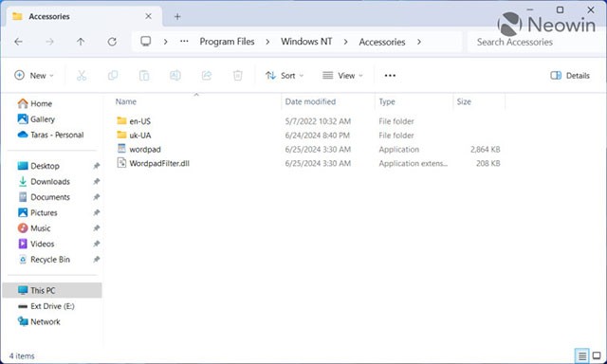Viewport: 607px width, 364px height.
Task: Open the View dropdown
Action: [342, 76]
